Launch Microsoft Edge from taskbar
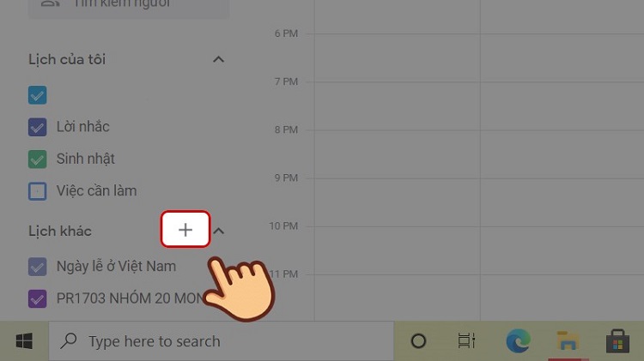This screenshot has height=361, width=644. coord(518,341)
